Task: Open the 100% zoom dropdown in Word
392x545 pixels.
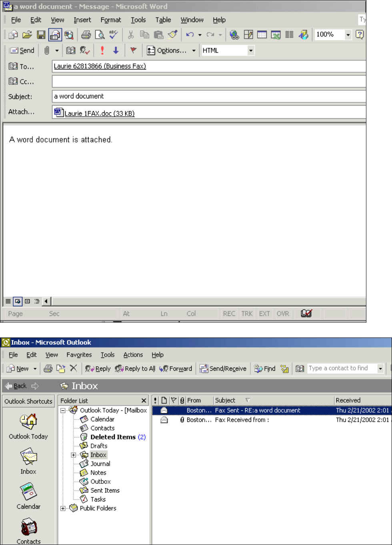Action: pyautogui.click(x=348, y=35)
